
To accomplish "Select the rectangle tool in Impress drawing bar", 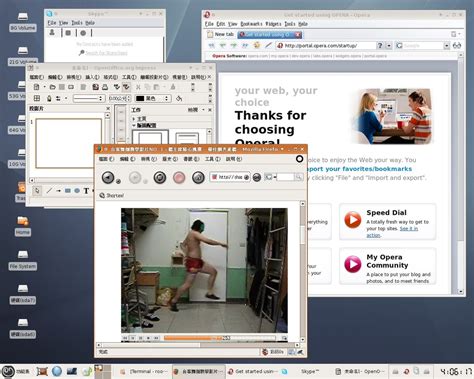I will coord(68,191).
